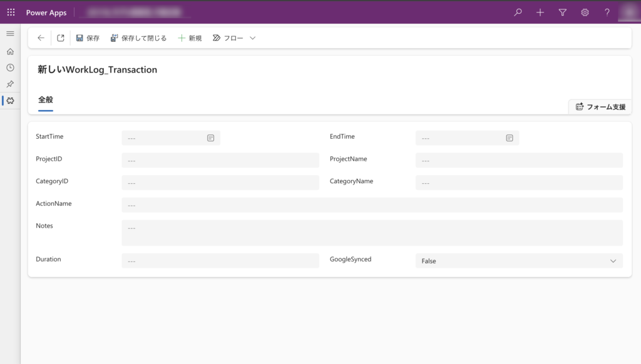Open the settings gear icon
641x364 pixels.
point(585,13)
